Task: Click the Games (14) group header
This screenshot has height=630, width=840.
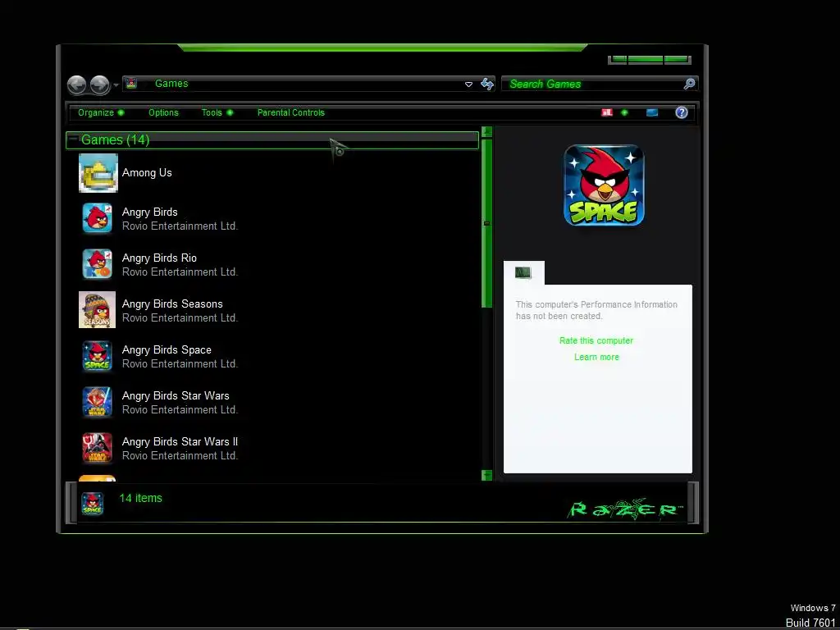Action: 272,139
